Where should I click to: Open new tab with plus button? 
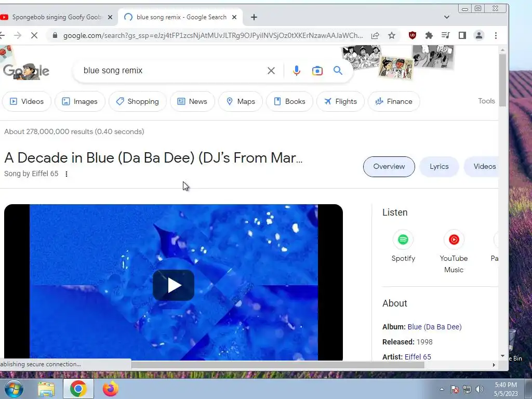click(254, 17)
